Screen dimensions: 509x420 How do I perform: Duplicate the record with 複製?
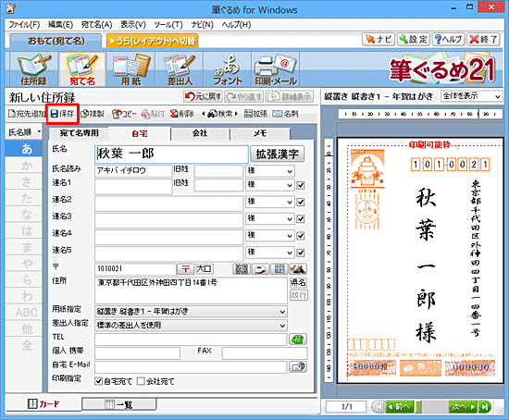tap(93, 114)
